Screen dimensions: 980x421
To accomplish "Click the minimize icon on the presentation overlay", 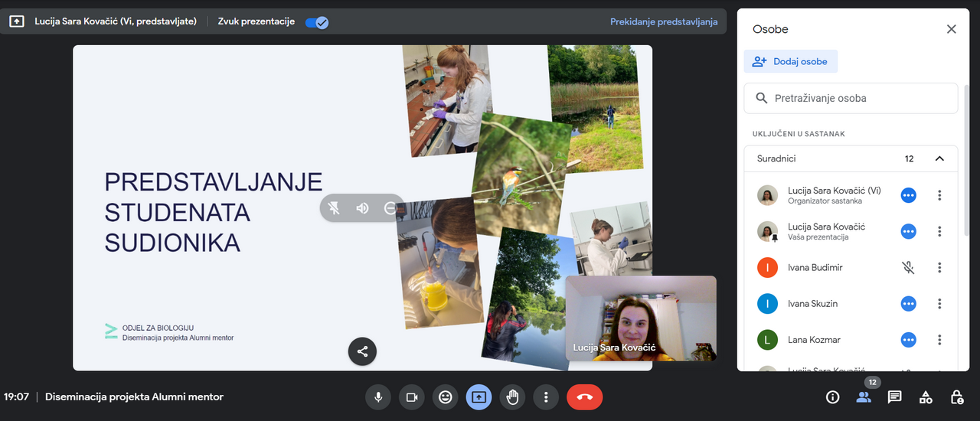I will [x=390, y=208].
